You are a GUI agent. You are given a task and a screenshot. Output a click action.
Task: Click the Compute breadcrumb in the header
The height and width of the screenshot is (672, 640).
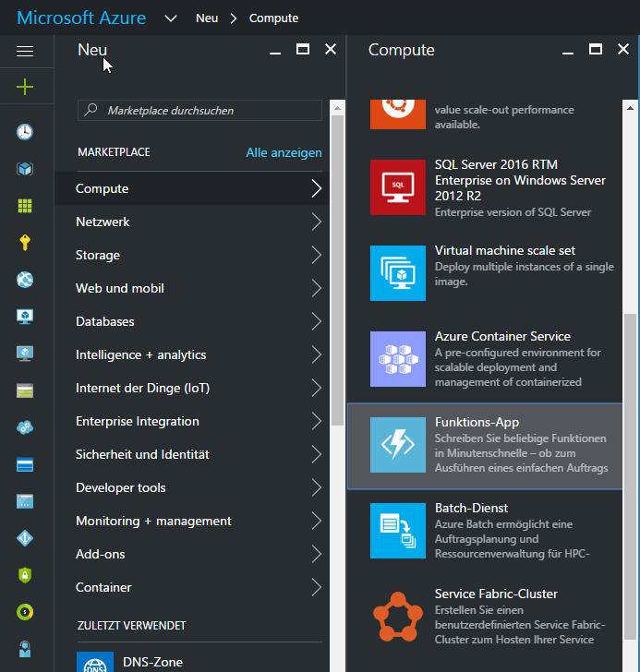[x=273, y=18]
